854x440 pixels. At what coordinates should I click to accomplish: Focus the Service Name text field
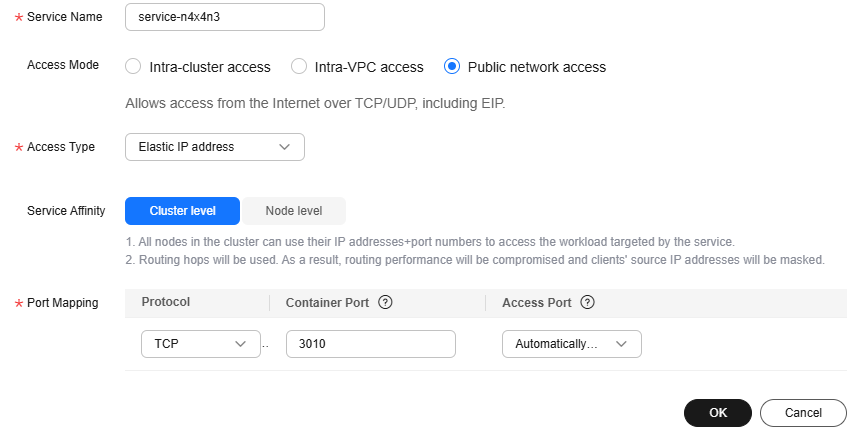225,17
